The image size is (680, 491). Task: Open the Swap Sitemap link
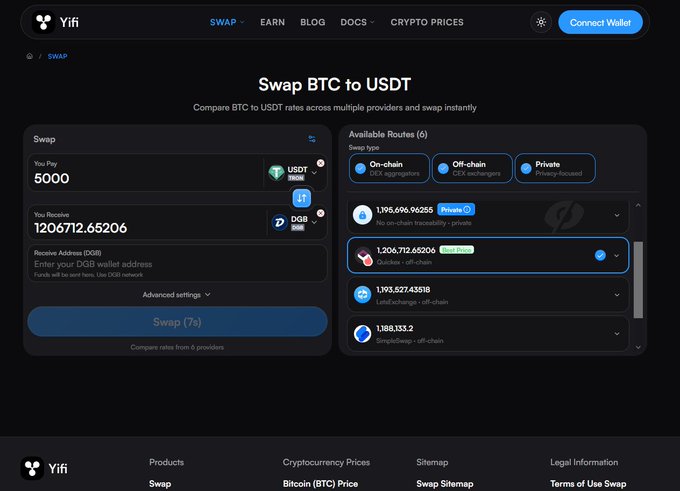(445, 484)
